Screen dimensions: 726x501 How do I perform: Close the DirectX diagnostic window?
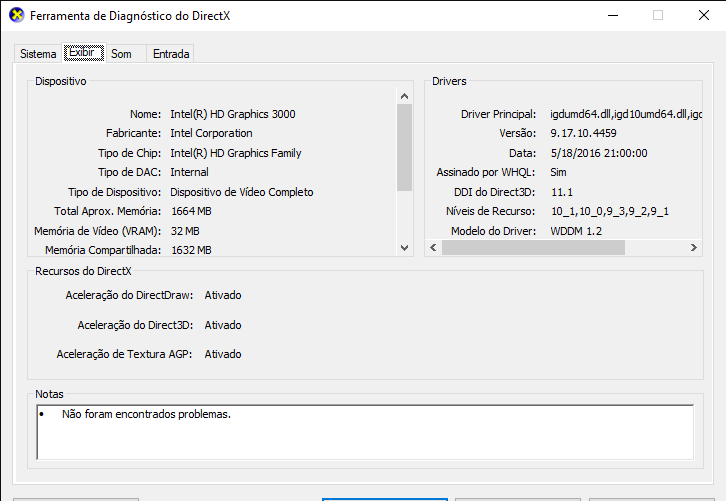point(704,15)
